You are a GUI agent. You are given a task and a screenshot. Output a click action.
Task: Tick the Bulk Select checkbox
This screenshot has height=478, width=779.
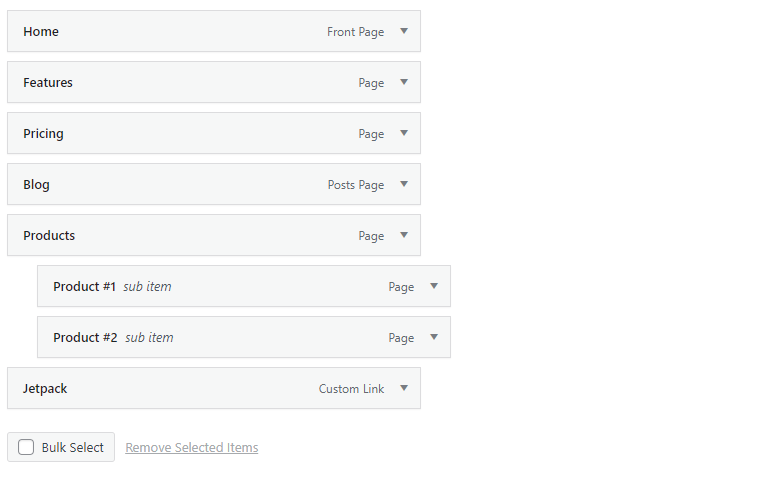coord(26,447)
